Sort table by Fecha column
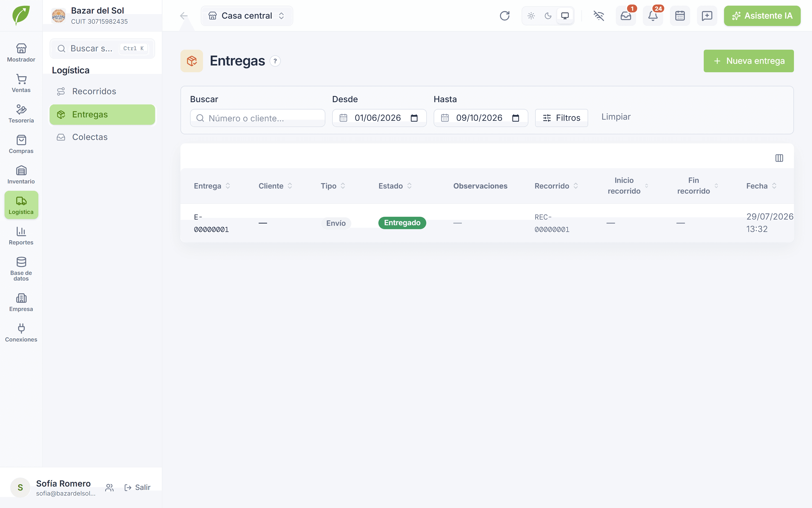Image resolution: width=812 pixels, height=508 pixels. coord(761,186)
